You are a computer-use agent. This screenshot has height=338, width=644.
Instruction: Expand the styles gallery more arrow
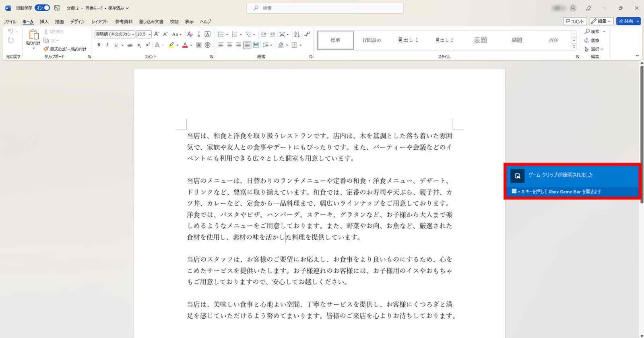tap(574, 47)
